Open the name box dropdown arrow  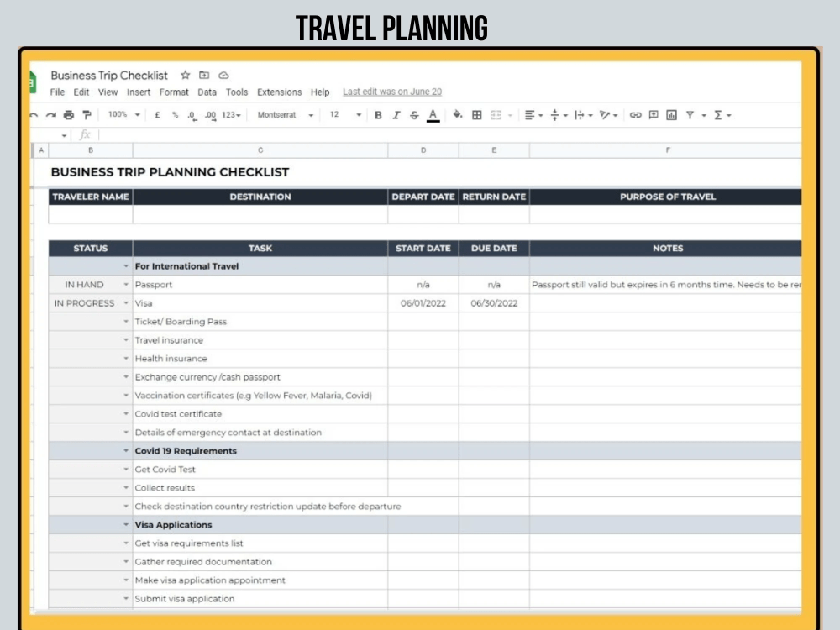pyautogui.click(x=65, y=135)
